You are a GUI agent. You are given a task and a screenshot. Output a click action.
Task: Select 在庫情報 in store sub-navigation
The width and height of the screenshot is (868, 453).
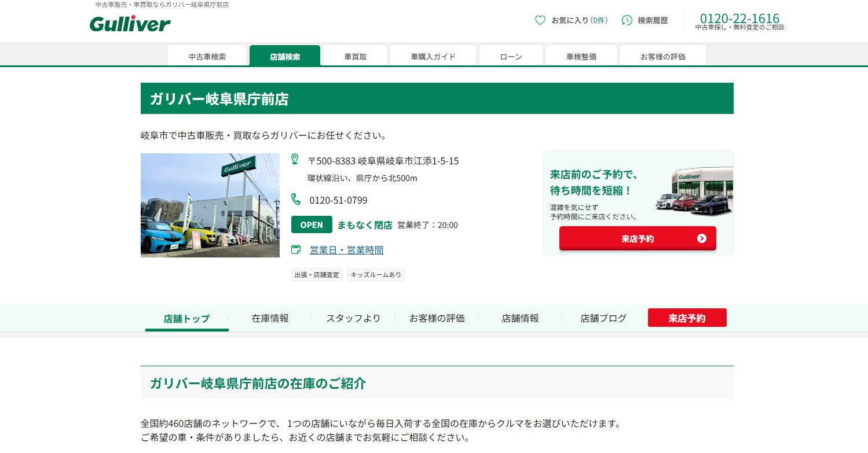(x=270, y=318)
